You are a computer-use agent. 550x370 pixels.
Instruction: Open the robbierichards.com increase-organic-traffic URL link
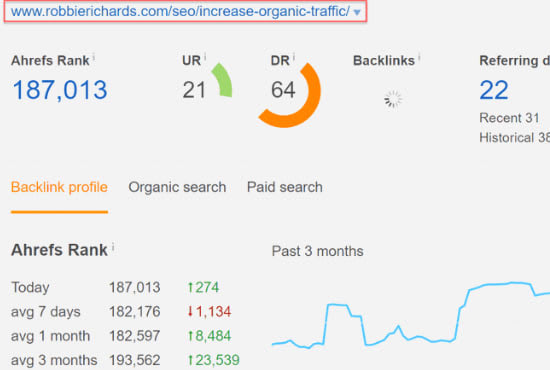[180, 12]
